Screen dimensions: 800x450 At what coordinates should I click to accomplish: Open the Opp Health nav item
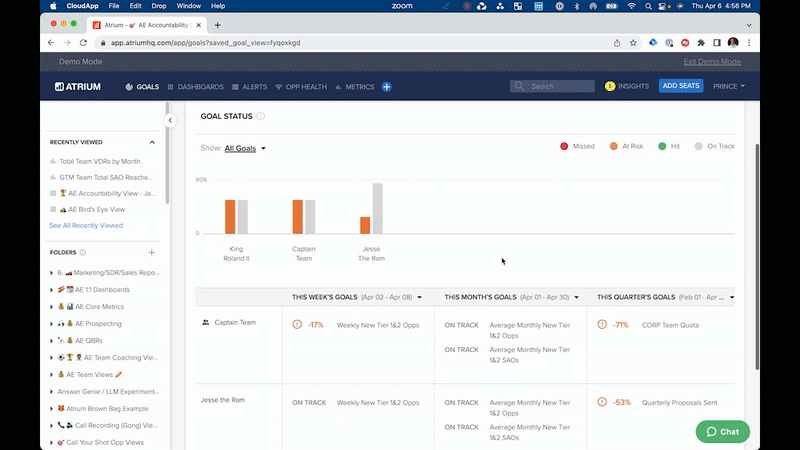coord(301,87)
